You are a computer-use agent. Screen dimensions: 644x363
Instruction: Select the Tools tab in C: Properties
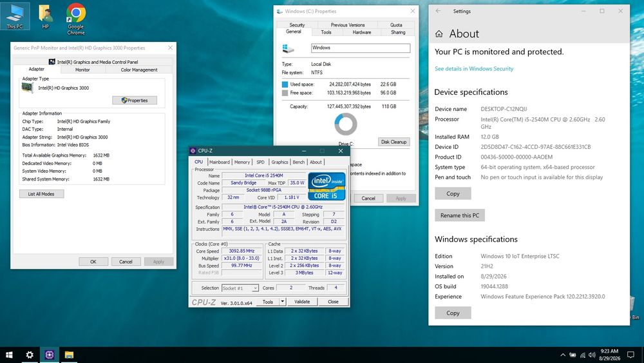(x=326, y=32)
